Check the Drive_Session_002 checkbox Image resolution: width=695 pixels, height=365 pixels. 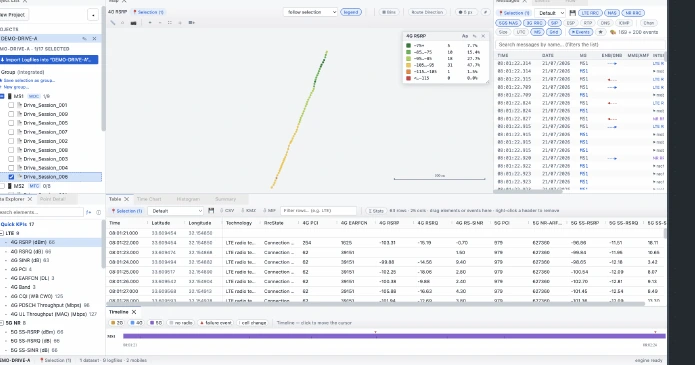(11, 141)
